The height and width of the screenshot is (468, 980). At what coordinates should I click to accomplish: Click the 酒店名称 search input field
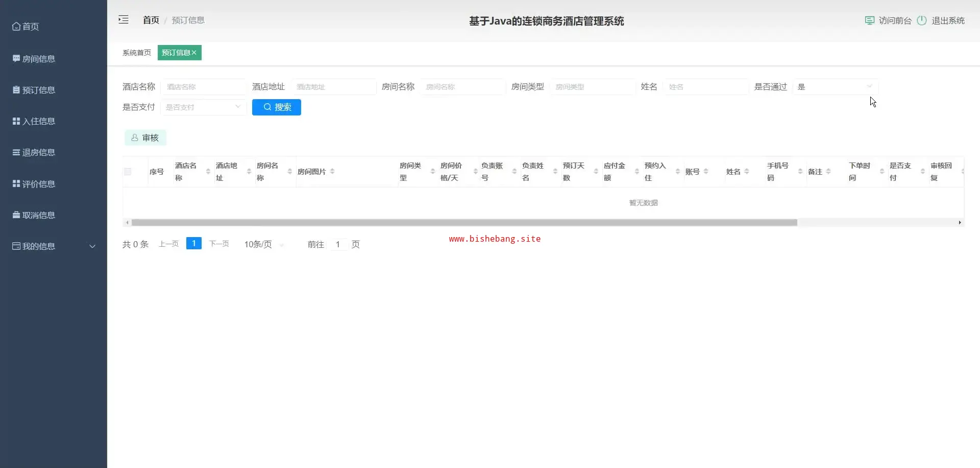point(203,87)
